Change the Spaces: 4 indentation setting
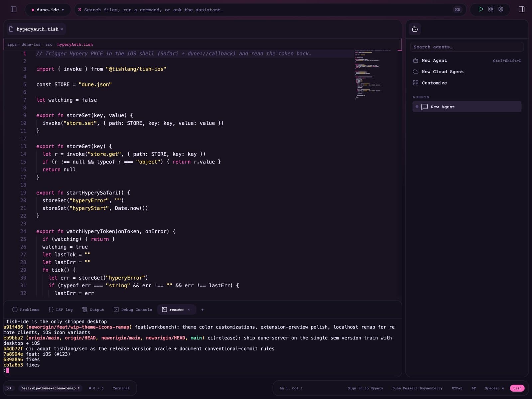The image size is (532, 399). pyautogui.click(x=494, y=388)
